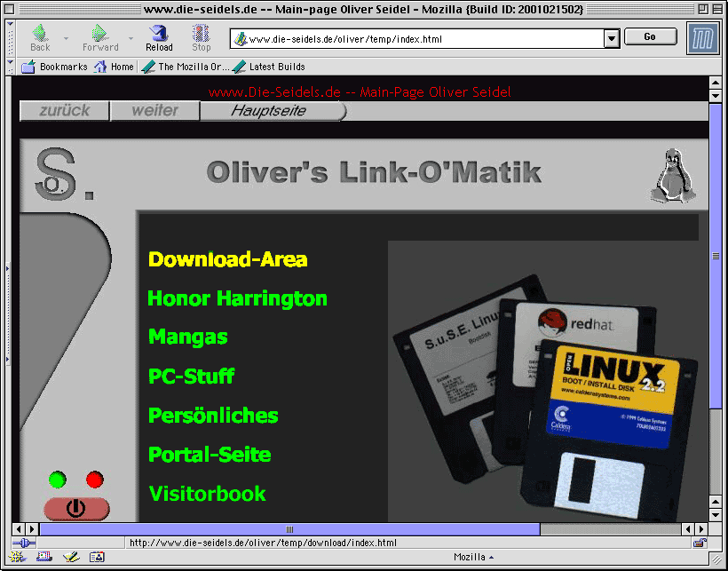The image size is (728, 571).
Task: Click the left-side scroll-left arrow of horizontal scrollbar
Action: 19,529
